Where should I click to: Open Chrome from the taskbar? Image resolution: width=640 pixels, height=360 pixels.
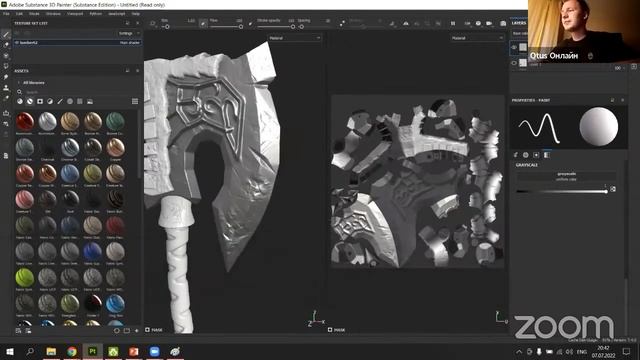[x=72, y=351]
